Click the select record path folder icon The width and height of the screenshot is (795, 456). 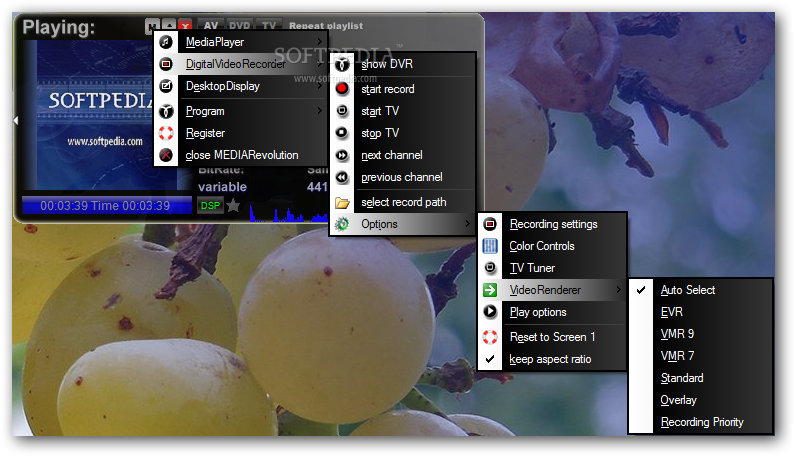[x=342, y=202]
